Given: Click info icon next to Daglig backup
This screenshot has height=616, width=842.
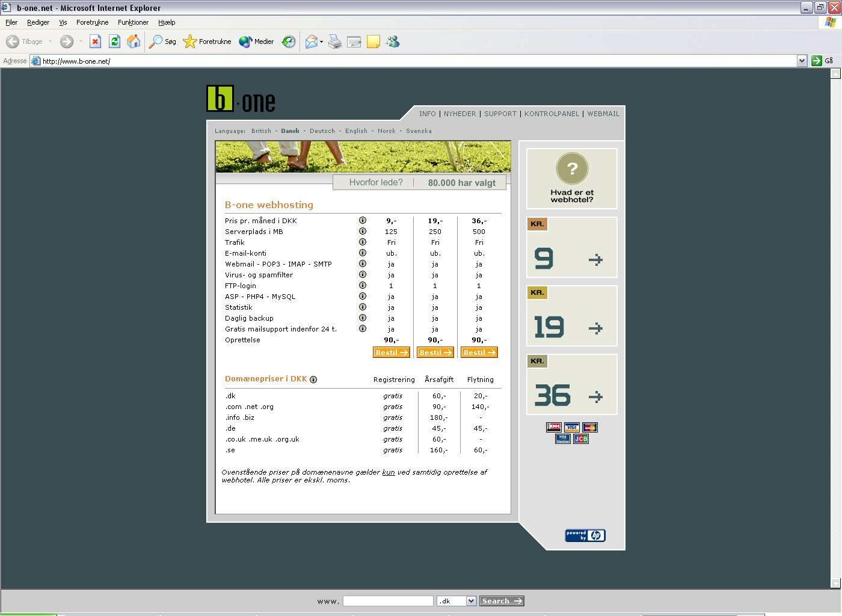Looking at the screenshot, I should (x=363, y=318).
